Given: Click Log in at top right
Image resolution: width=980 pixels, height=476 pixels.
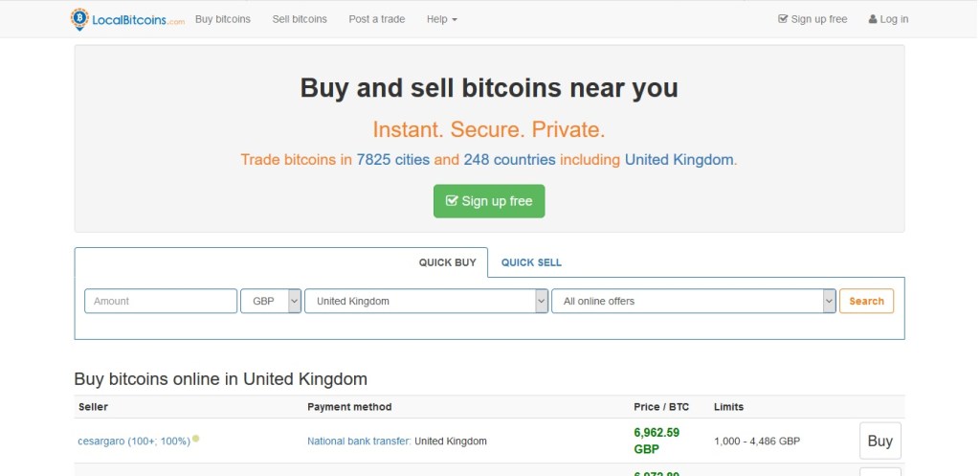Looking at the screenshot, I should coord(888,19).
